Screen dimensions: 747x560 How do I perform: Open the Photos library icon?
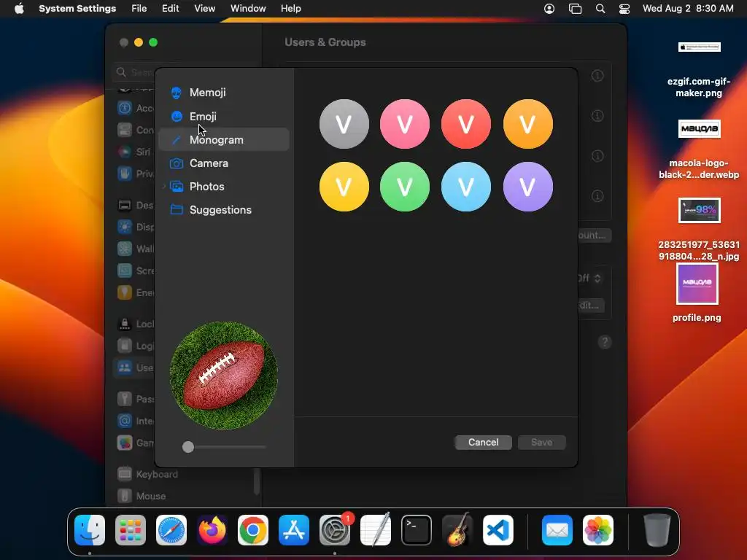pos(177,187)
